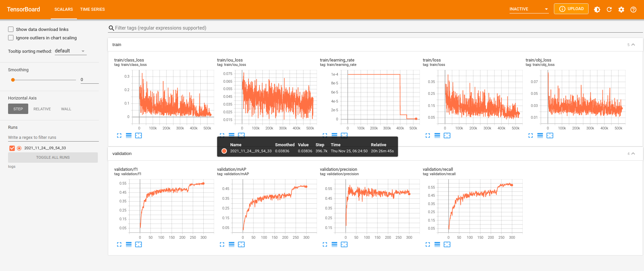Fit domain to data on validation/f1
The image size is (644, 271).
[138, 244]
